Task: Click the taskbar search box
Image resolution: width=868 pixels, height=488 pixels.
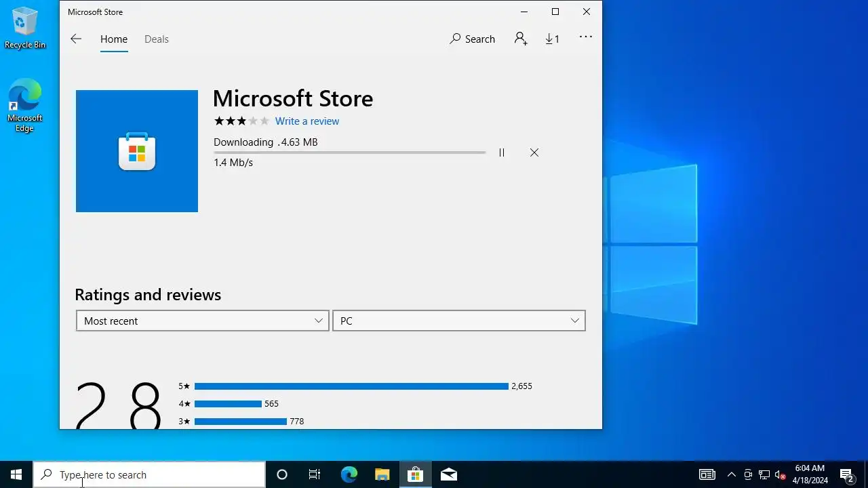Action: pyautogui.click(x=149, y=474)
